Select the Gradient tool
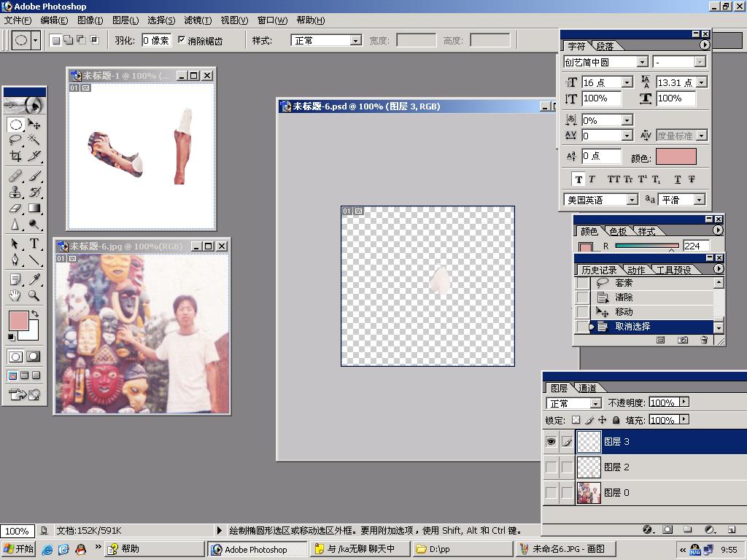The height and width of the screenshot is (560, 747). pyautogui.click(x=34, y=209)
